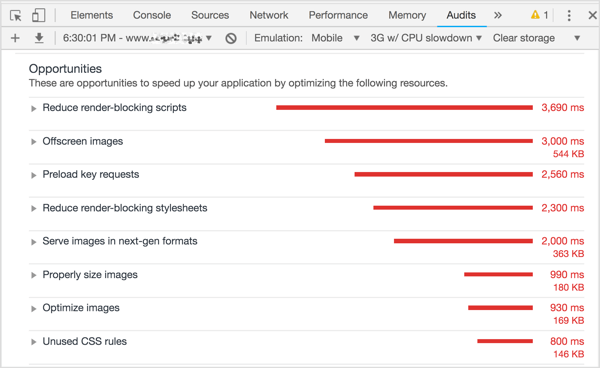Open the 6:30:01 PM report selector dropdown
Image resolution: width=600 pixels, height=368 pixels.
(x=137, y=38)
